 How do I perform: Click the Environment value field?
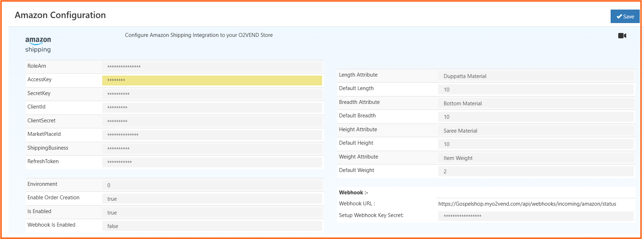click(212, 185)
